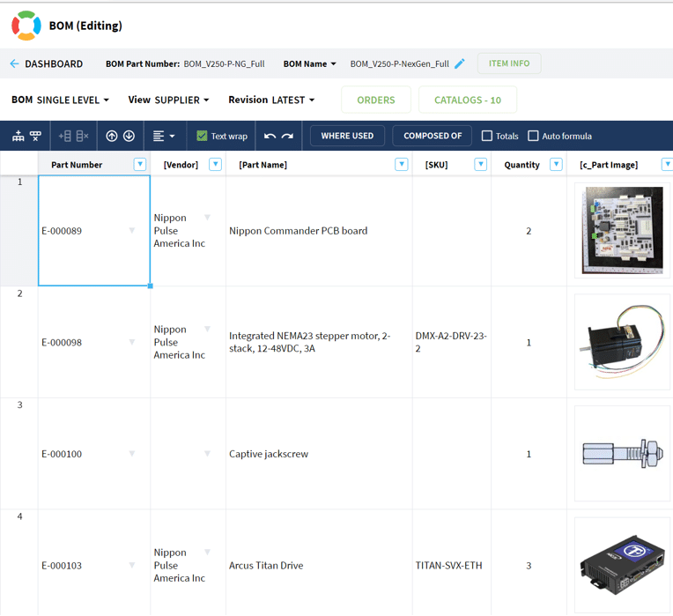Image resolution: width=673 pixels, height=616 pixels.
Task: Select the Captive jackscrew name cell
Action: coord(319,454)
